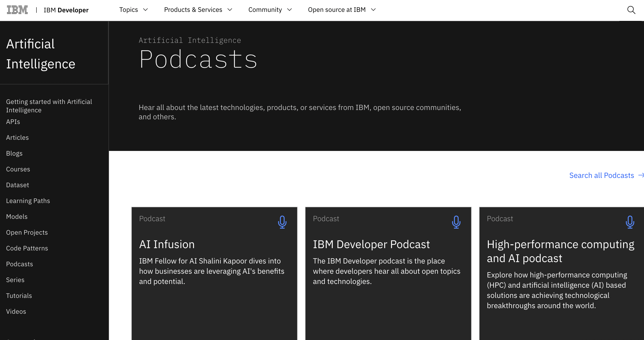Image resolution: width=644 pixels, height=340 pixels.
Task: Click the IBM logo in the top left corner
Action: click(x=17, y=9)
